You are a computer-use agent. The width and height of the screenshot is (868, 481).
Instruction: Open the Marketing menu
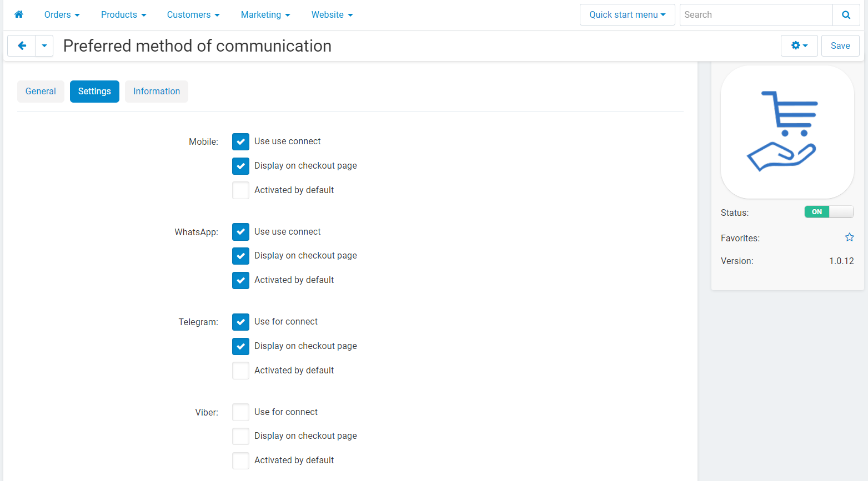pos(265,15)
